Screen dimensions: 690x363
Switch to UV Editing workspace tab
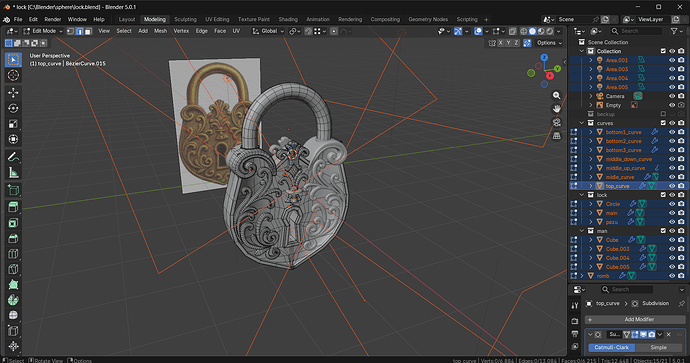click(x=217, y=19)
